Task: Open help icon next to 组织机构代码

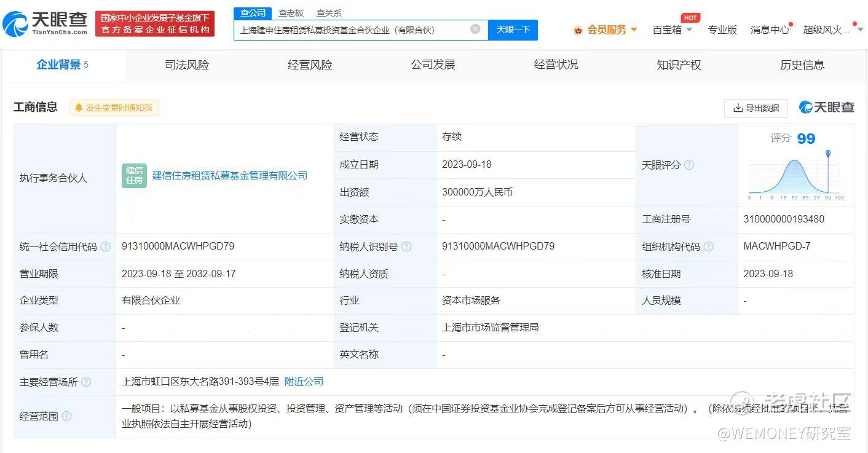Action: coord(708,246)
